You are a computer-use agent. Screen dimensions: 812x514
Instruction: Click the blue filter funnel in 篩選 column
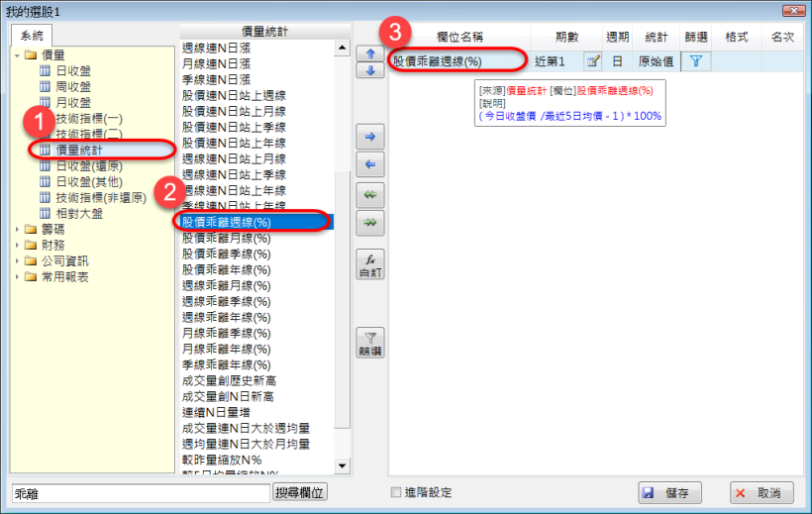pyautogui.click(x=695, y=61)
